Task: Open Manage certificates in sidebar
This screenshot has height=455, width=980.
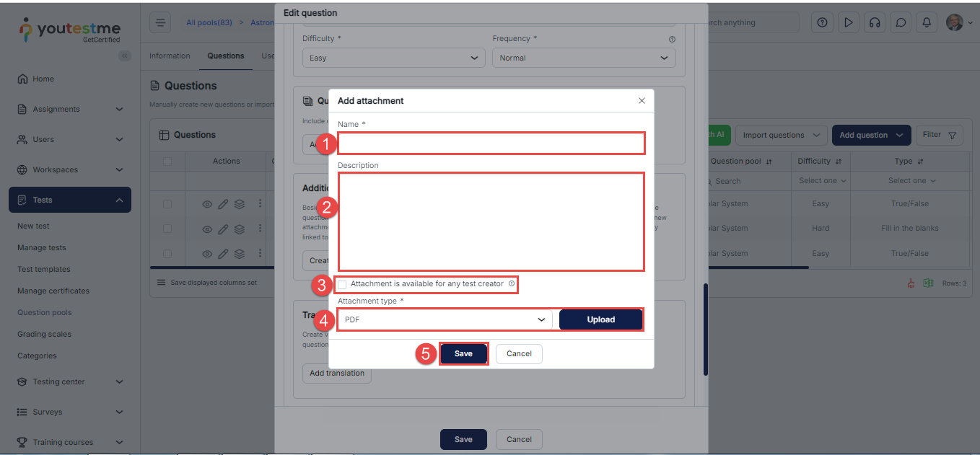Action: point(53,291)
